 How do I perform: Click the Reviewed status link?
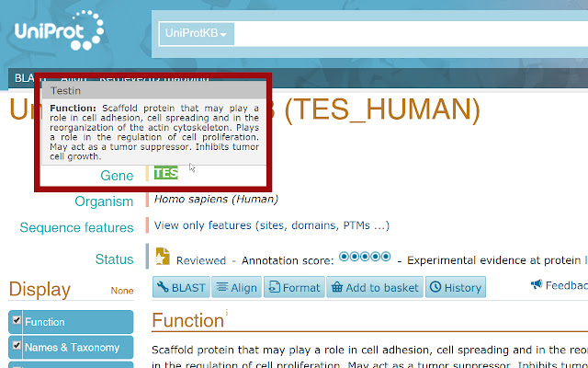pos(201,260)
